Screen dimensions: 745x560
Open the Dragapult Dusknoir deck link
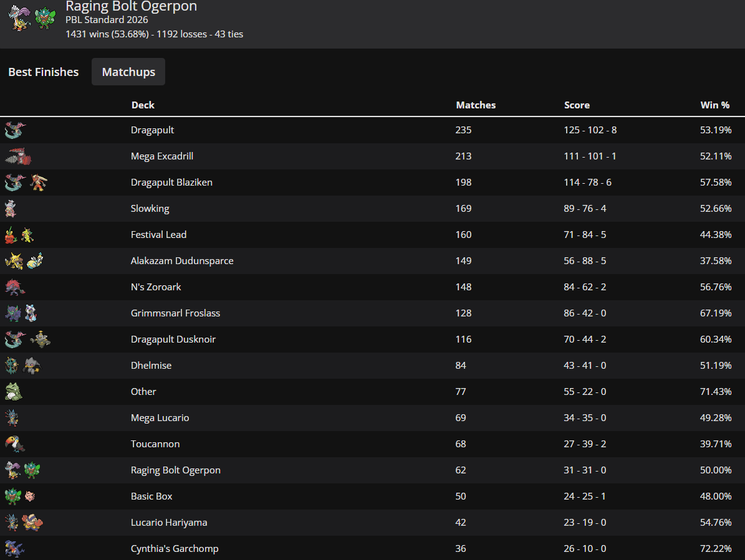173,339
